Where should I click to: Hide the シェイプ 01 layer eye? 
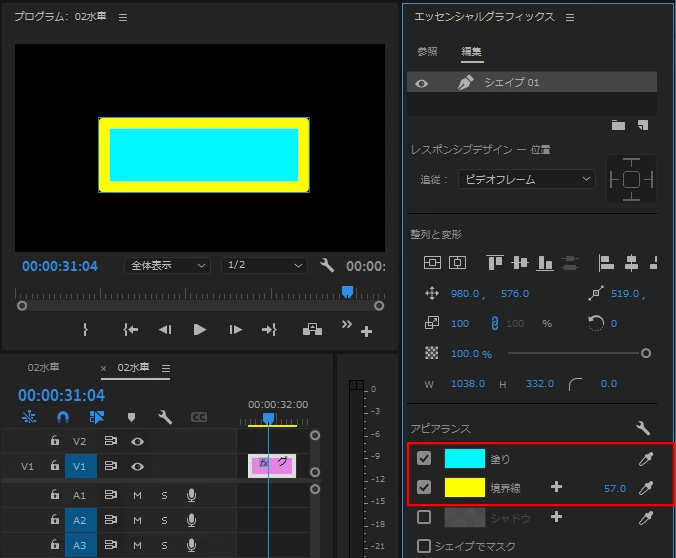coord(421,83)
